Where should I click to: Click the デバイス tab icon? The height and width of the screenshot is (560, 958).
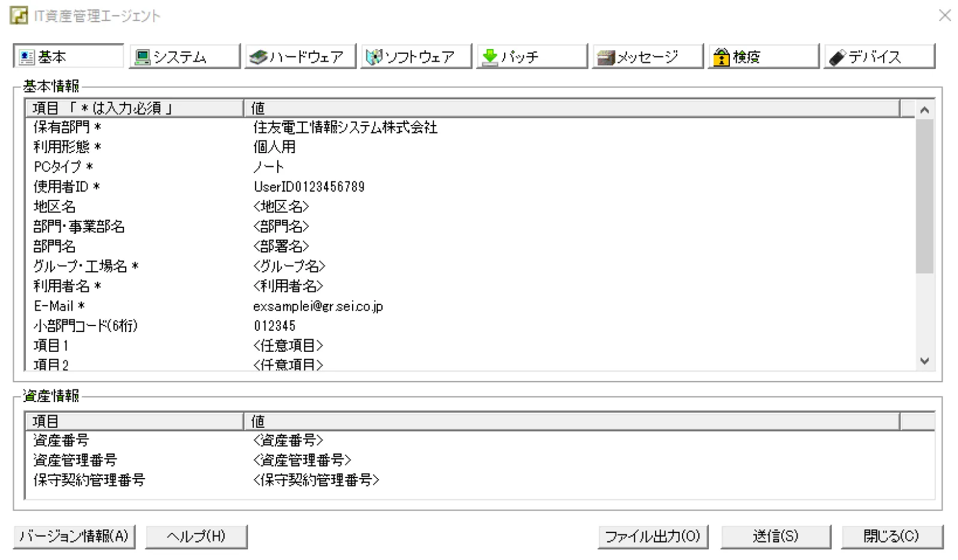click(x=837, y=57)
